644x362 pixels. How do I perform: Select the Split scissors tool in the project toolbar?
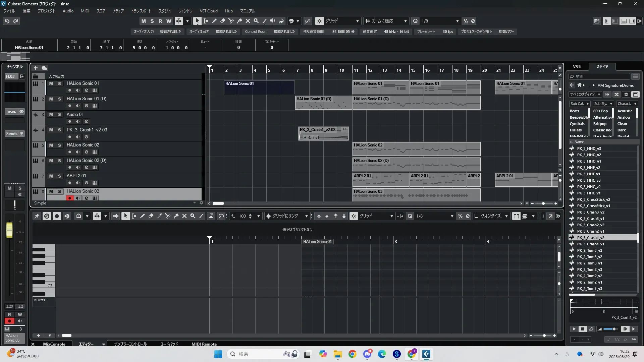pyautogui.click(x=231, y=21)
